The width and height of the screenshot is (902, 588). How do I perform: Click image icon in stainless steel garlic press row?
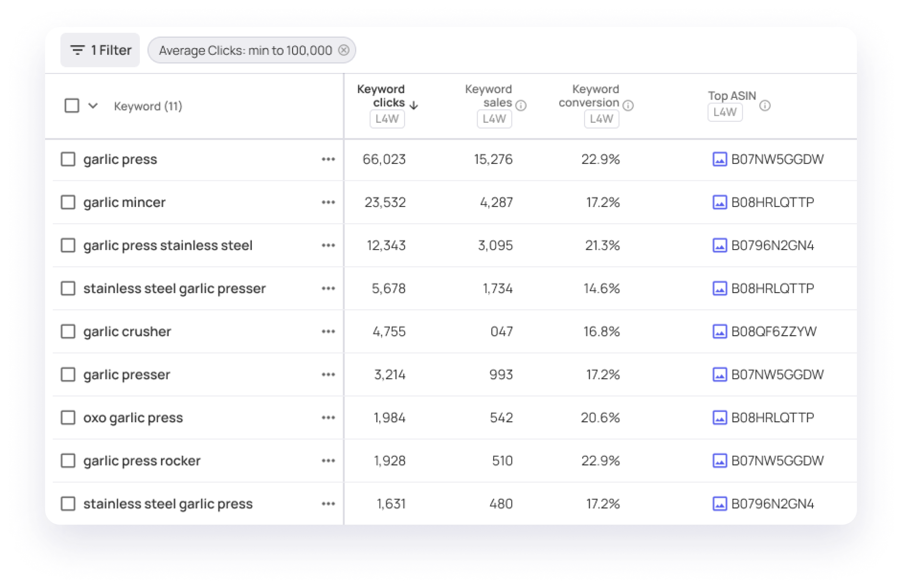(x=720, y=504)
